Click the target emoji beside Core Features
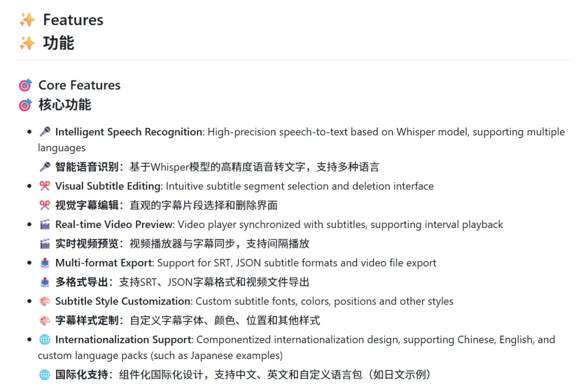Viewport: 588px width, 389px height. [x=25, y=85]
